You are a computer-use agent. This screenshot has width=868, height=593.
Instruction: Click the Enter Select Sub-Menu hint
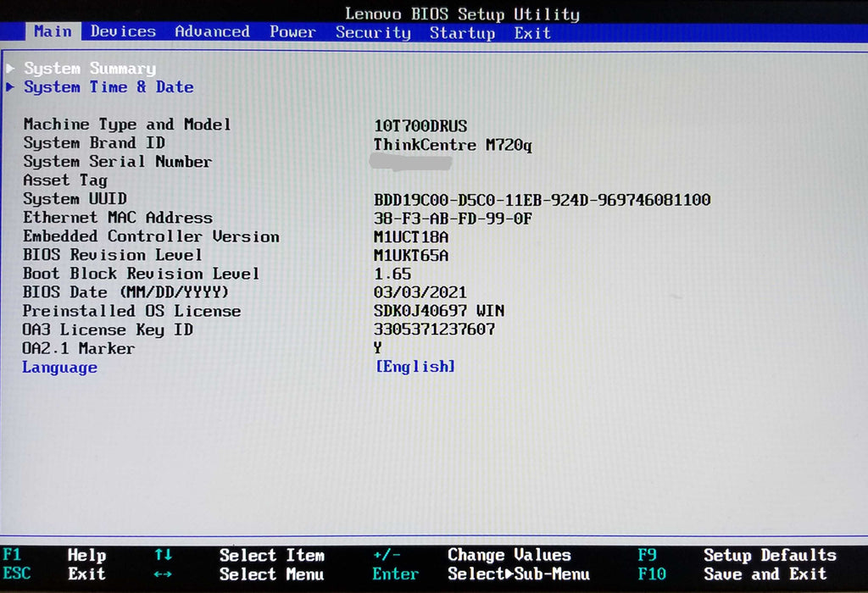click(x=481, y=574)
